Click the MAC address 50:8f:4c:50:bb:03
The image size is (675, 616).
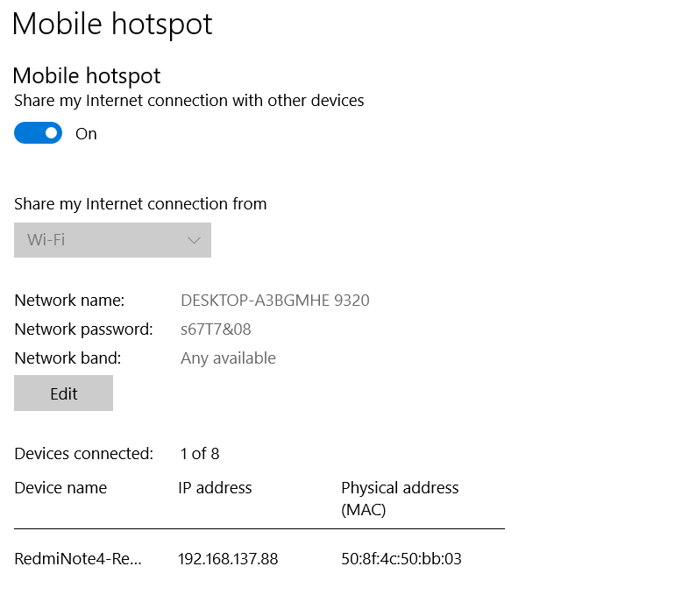pyautogui.click(x=401, y=558)
